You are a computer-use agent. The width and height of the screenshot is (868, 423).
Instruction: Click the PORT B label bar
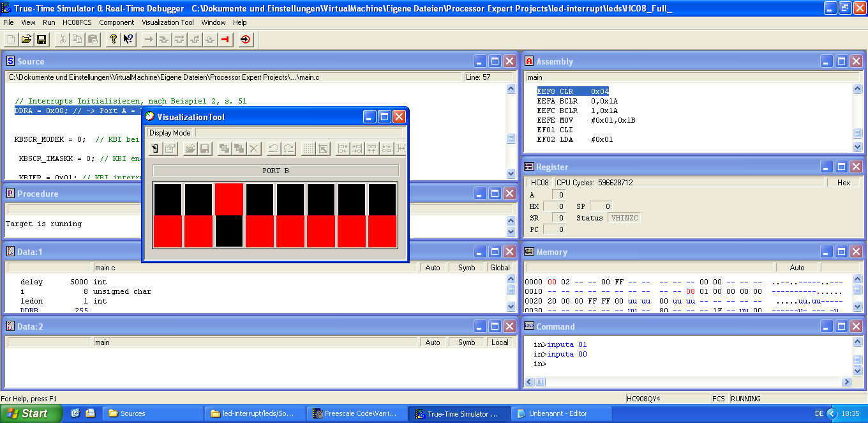tap(276, 171)
